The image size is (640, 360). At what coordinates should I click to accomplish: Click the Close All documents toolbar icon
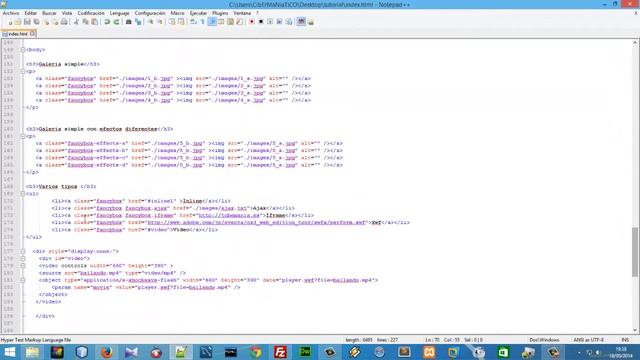(x=55, y=22)
